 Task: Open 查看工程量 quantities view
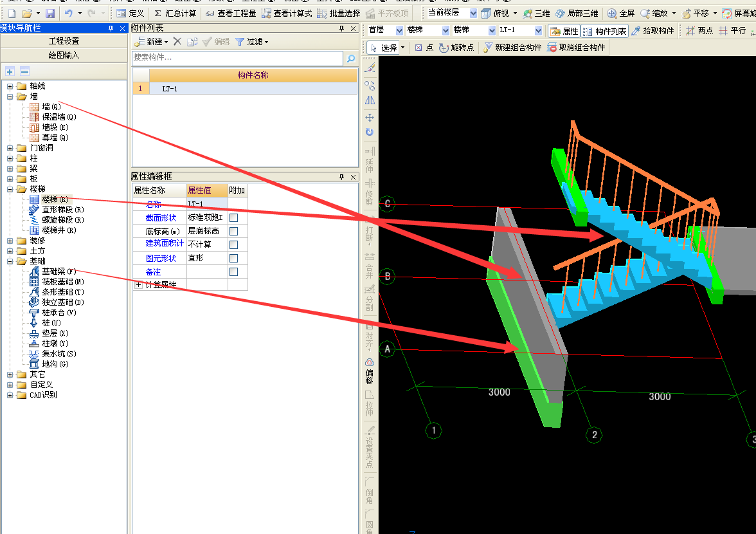click(230, 14)
